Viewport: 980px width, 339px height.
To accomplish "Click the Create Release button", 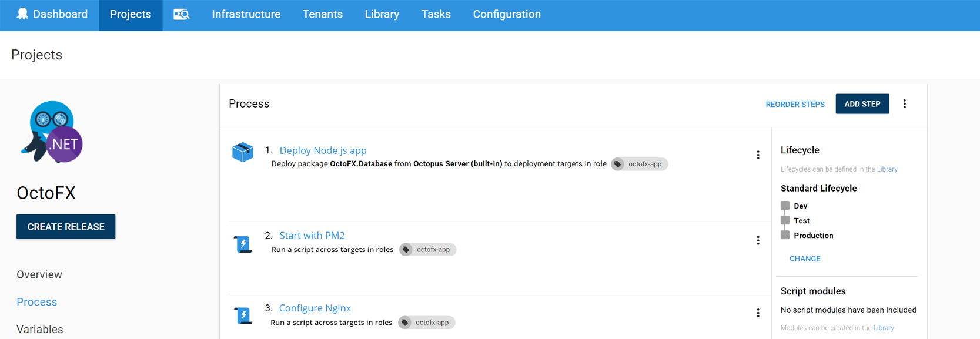I will click(66, 227).
